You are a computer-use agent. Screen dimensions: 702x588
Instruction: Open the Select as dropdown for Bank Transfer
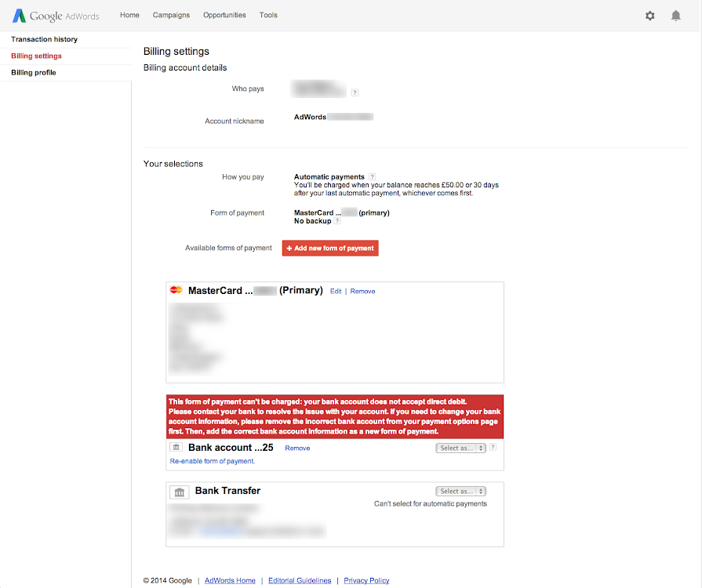tap(460, 491)
